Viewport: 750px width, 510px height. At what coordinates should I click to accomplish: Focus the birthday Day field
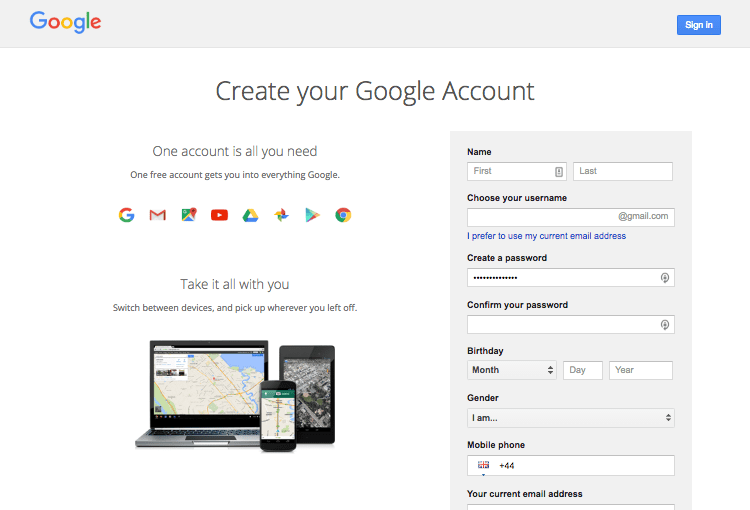(583, 370)
